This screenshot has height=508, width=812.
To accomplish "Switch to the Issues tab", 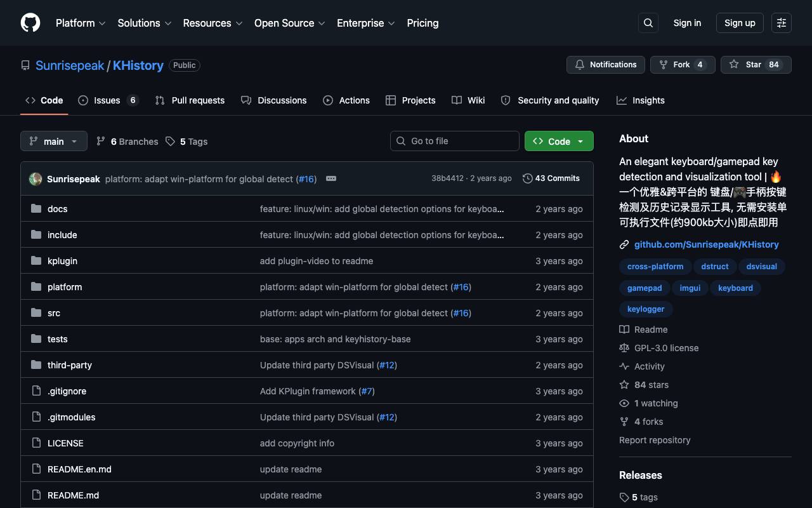I will (108, 100).
